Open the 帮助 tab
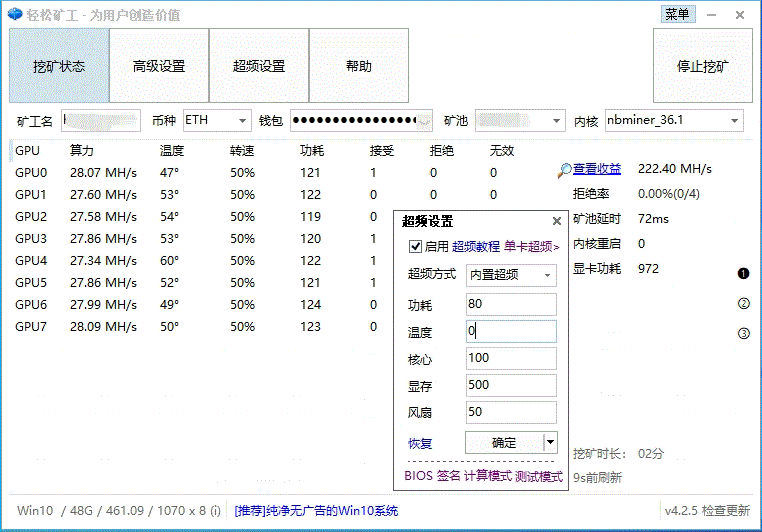The height and width of the screenshot is (532, 762). tap(359, 66)
